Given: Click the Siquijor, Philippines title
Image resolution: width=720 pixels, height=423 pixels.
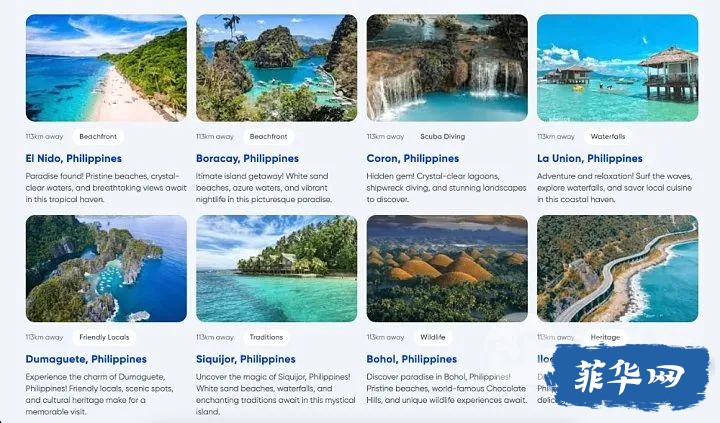Looking at the screenshot, I should pyautogui.click(x=246, y=359).
